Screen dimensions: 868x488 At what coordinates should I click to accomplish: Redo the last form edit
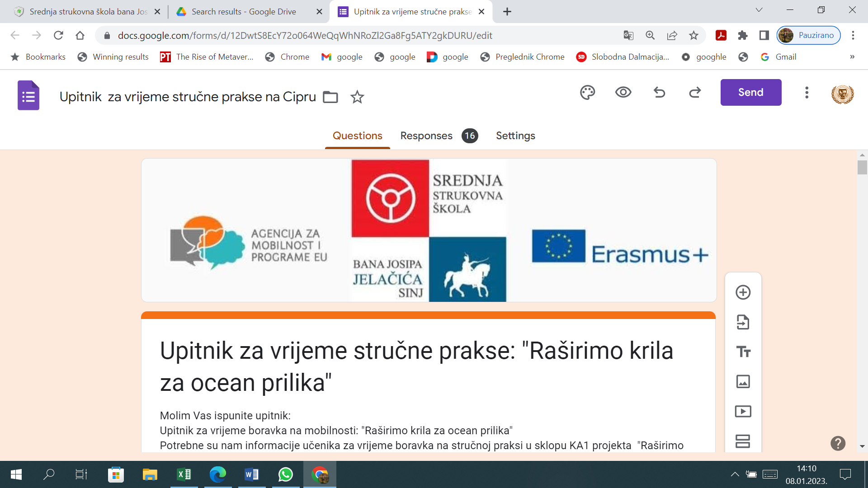[x=695, y=93]
